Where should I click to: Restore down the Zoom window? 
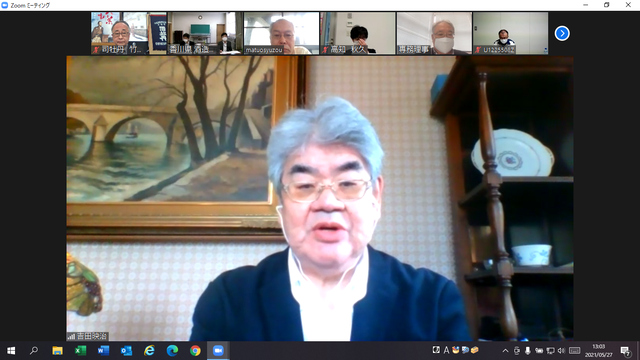tap(607, 5)
